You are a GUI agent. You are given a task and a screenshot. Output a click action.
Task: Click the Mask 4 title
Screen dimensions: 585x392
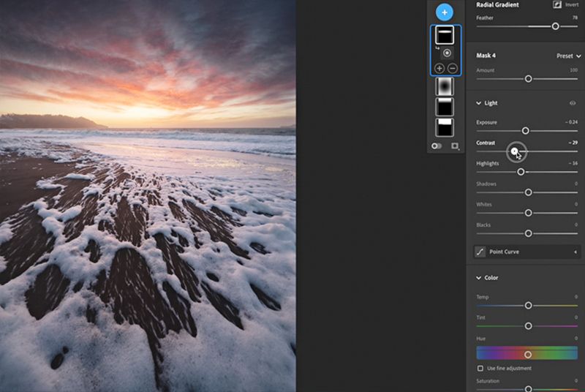pyautogui.click(x=486, y=56)
